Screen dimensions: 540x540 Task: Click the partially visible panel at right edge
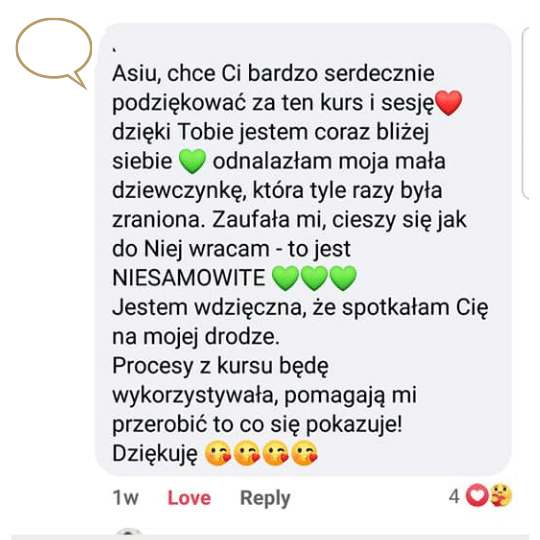(530, 113)
